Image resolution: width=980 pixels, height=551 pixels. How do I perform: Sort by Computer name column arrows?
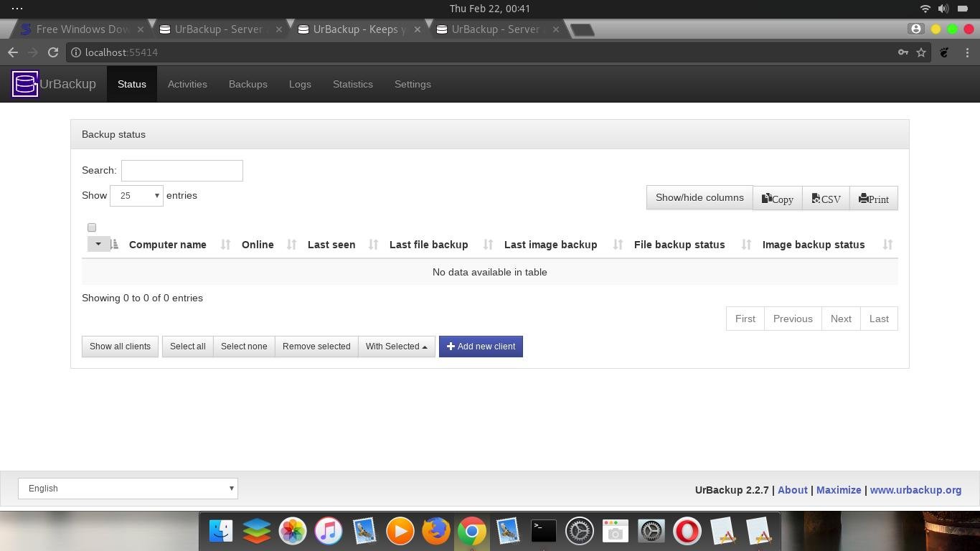point(225,245)
